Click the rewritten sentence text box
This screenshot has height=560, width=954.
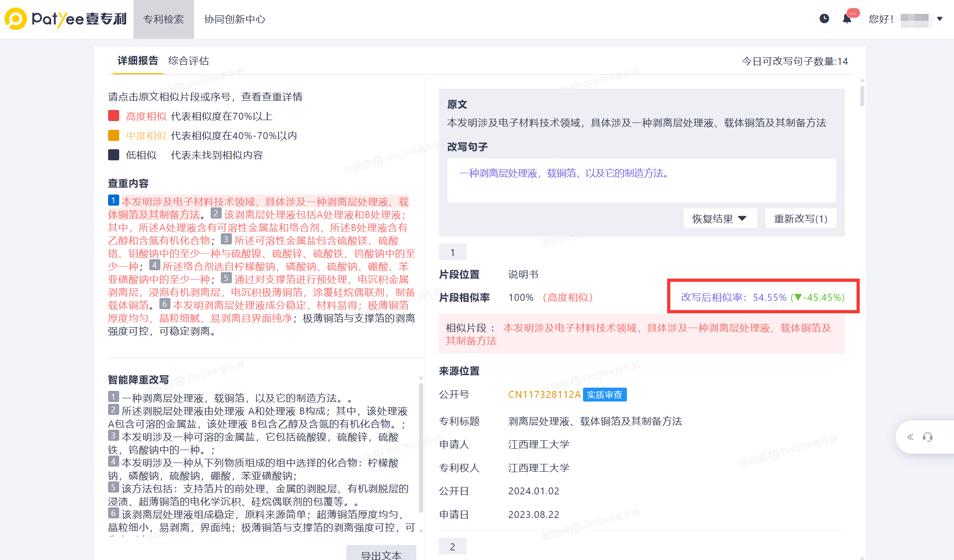642,180
